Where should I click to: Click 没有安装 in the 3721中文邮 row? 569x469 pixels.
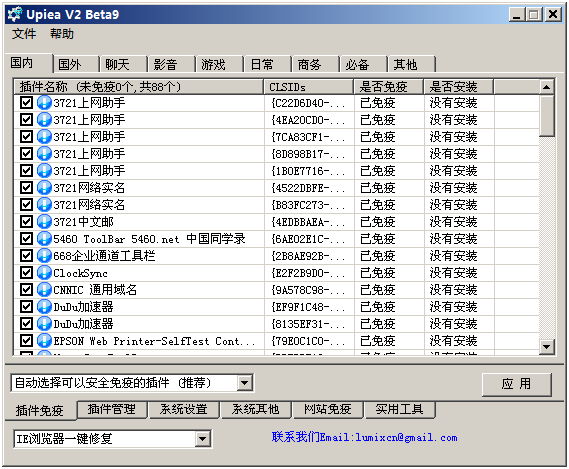click(454, 222)
